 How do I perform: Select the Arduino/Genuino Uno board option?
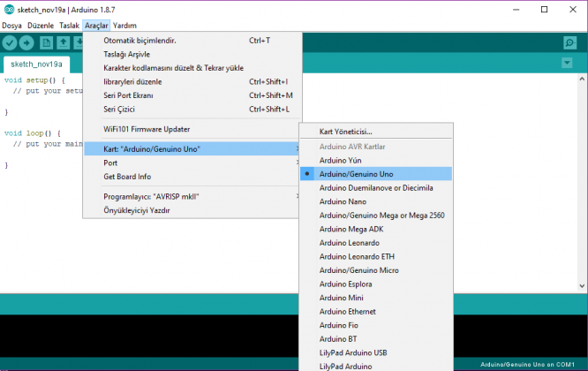pyautogui.click(x=356, y=174)
